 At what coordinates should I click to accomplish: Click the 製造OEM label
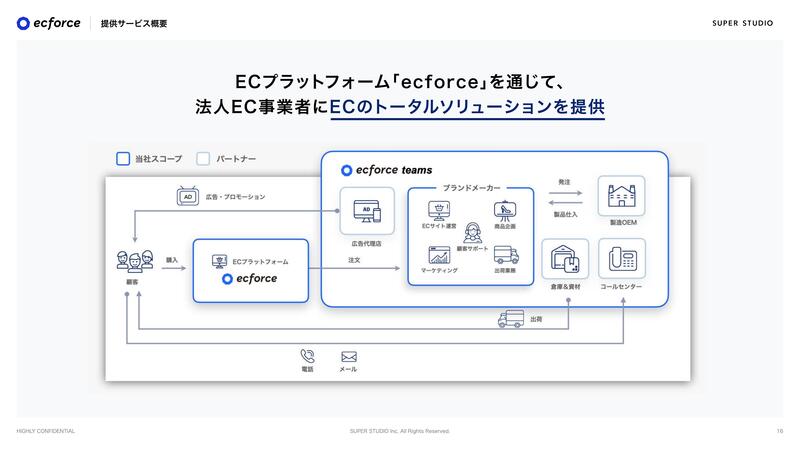pyautogui.click(x=623, y=222)
